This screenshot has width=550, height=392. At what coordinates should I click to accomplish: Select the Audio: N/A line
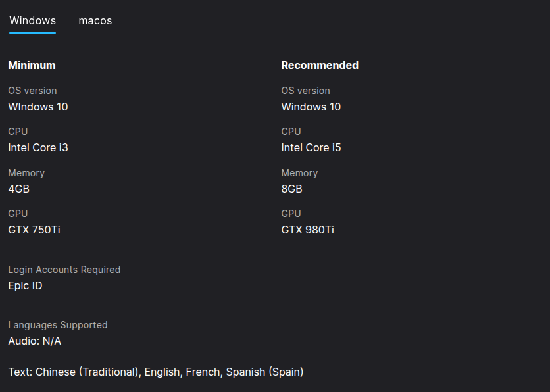[35, 341]
